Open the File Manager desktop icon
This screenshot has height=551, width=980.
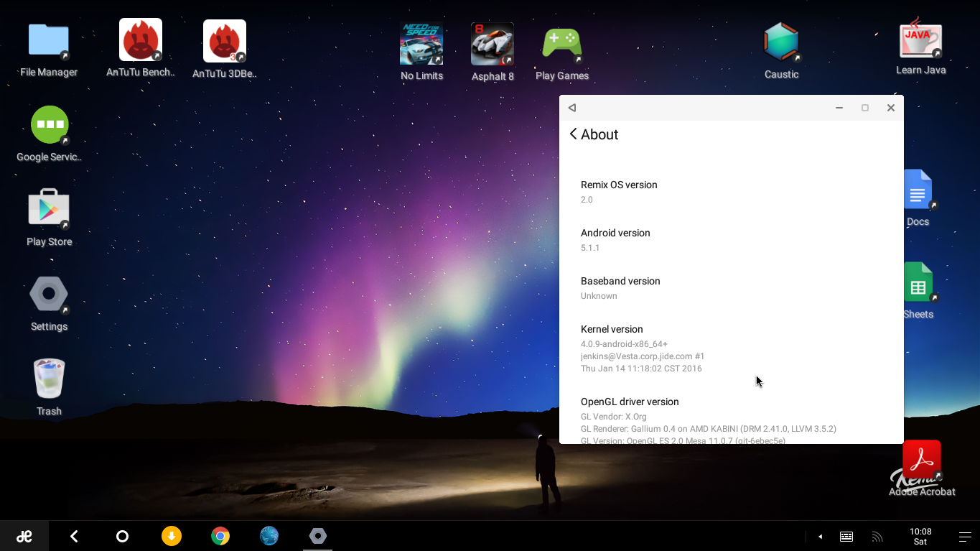click(49, 42)
